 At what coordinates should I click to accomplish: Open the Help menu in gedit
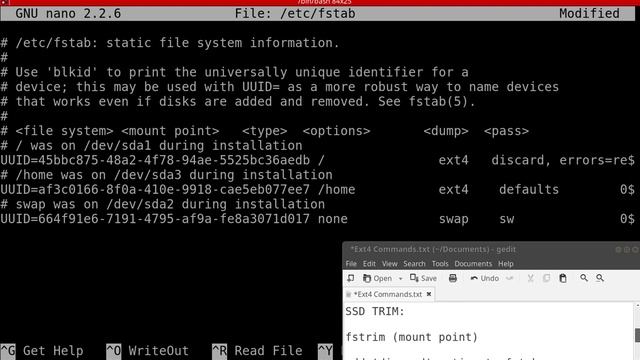(506, 264)
